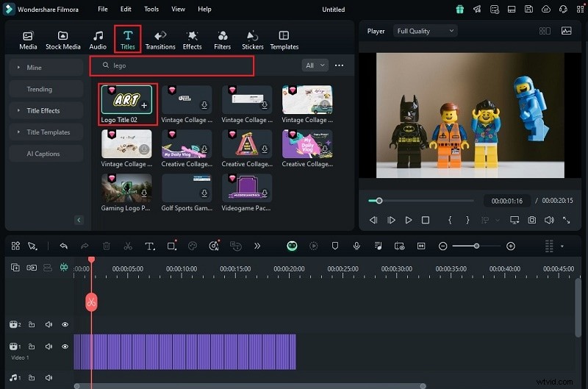
Task: Lock the Video 1 track
Action: (x=32, y=346)
